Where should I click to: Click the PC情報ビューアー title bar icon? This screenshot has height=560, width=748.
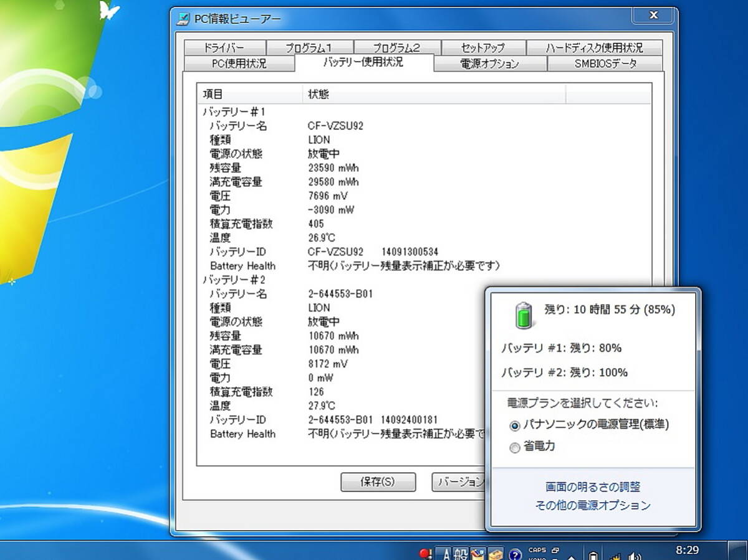point(183,19)
